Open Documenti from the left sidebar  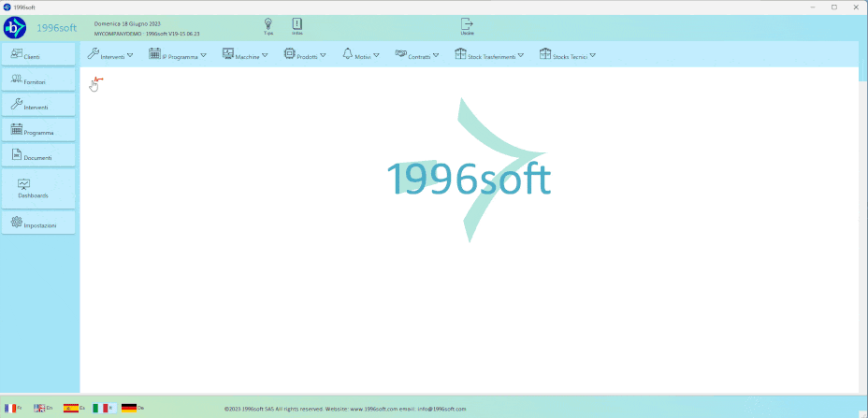click(38, 155)
